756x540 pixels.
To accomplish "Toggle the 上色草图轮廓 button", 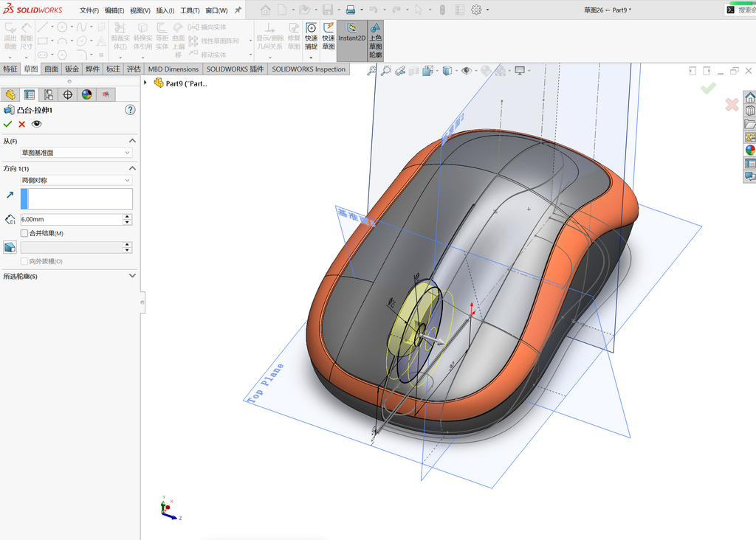I will click(375, 41).
